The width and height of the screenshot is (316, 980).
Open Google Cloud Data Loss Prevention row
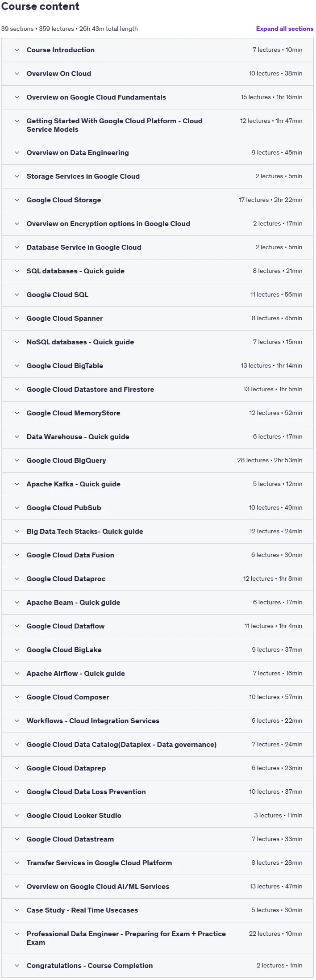pos(158,792)
